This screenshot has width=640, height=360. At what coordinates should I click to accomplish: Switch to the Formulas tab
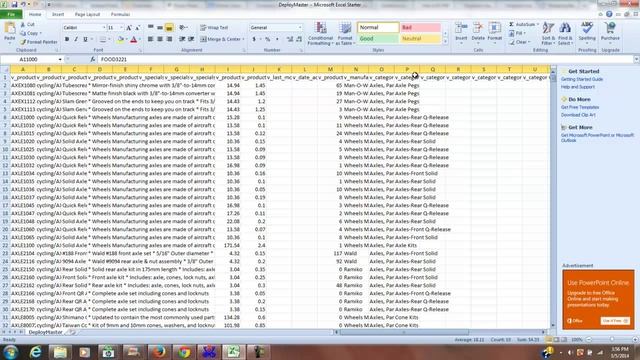(x=120, y=14)
